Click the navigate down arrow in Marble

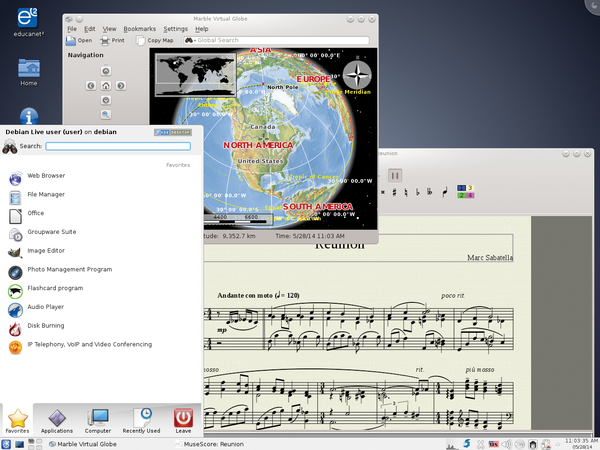click(106, 100)
